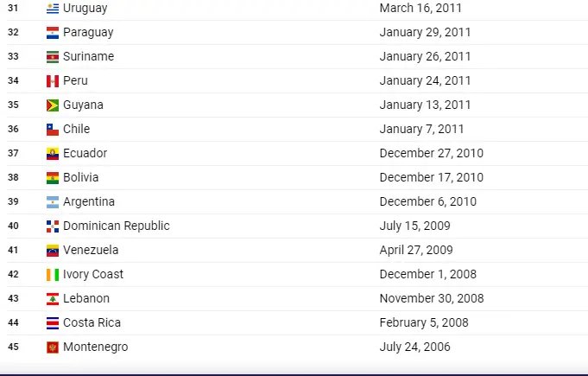Select the date November 30, 2008

click(x=432, y=298)
